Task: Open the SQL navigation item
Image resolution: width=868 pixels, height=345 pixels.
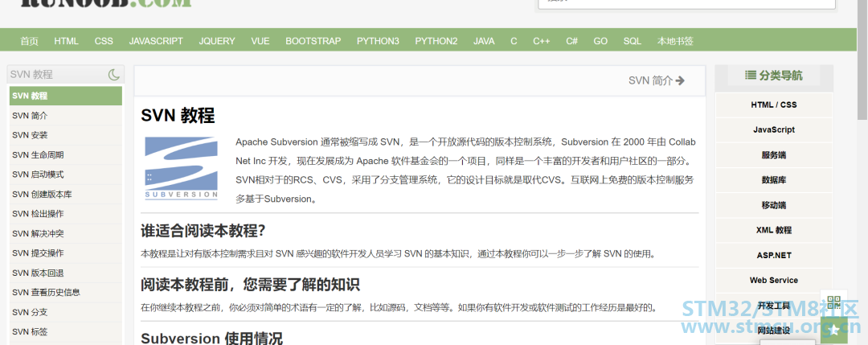Action: pyautogui.click(x=633, y=41)
